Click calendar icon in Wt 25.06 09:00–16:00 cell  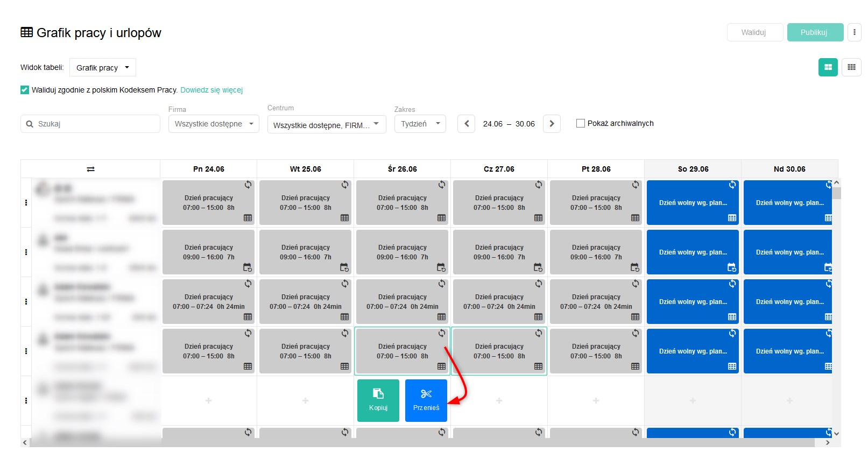(344, 267)
